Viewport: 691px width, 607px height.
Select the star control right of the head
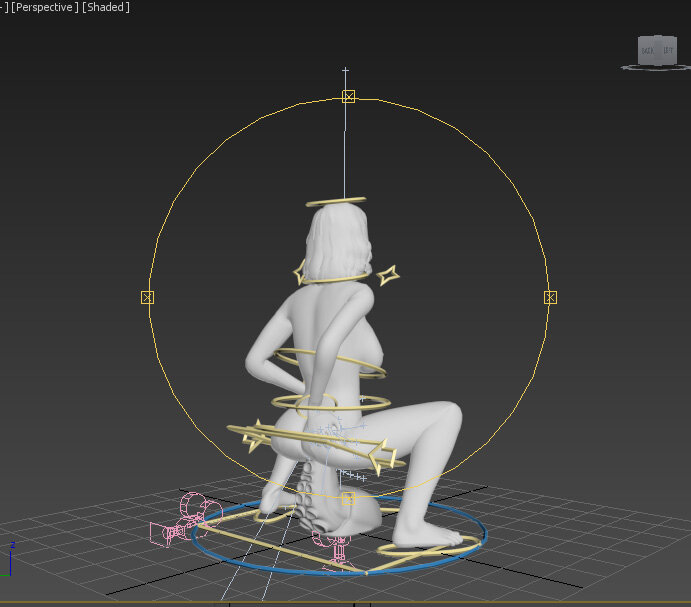point(388,276)
